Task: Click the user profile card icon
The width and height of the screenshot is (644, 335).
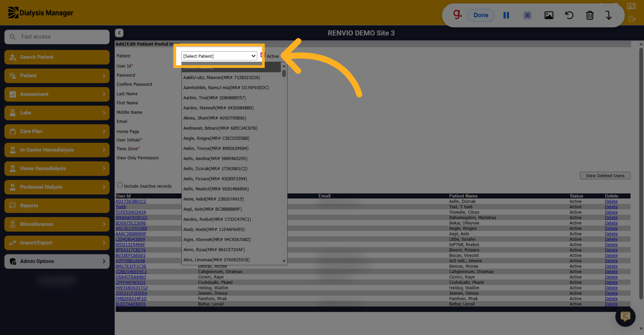Action: [631, 6]
